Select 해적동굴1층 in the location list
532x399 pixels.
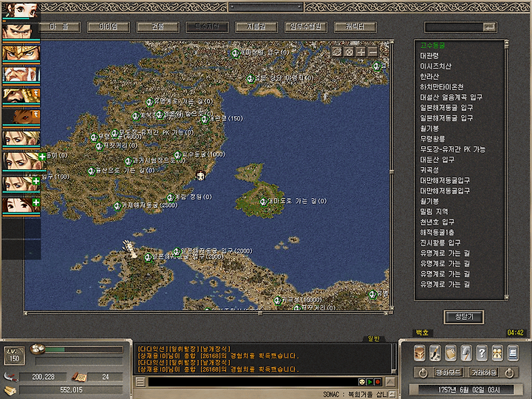click(437, 233)
